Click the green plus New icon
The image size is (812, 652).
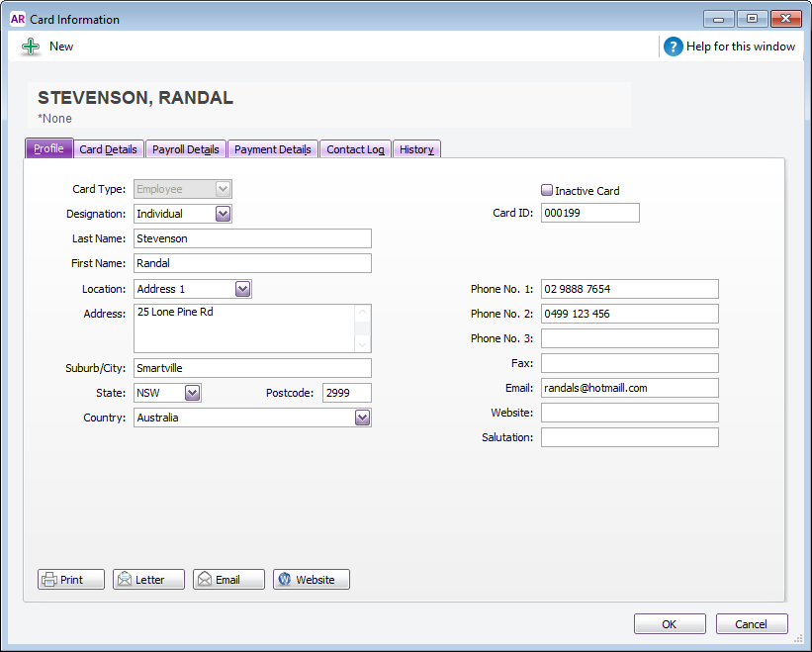click(31, 47)
